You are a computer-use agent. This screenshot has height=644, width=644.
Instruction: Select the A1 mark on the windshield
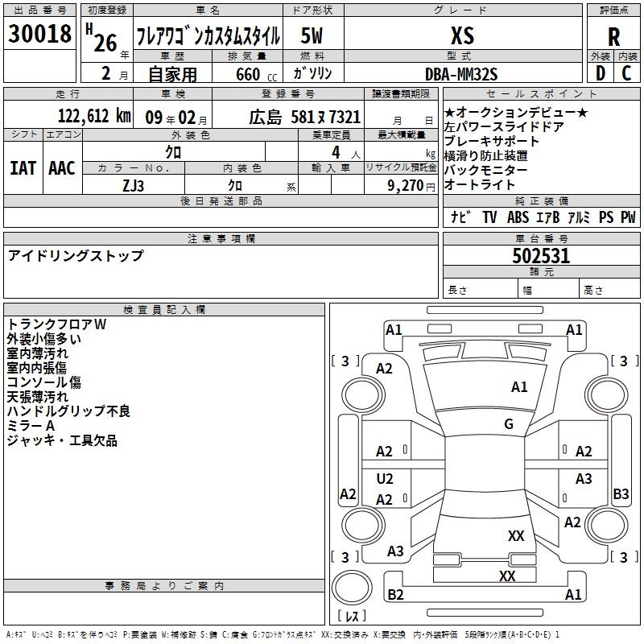click(519, 387)
